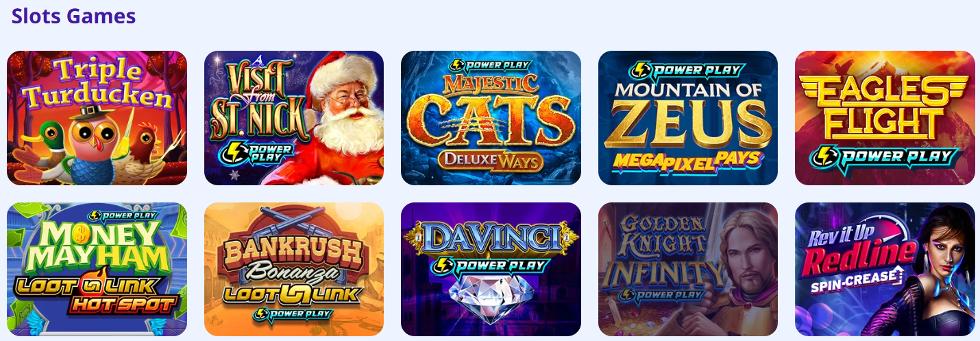Play the Eagles Flight slot
This screenshot has width=980, height=341.
[885, 118]
